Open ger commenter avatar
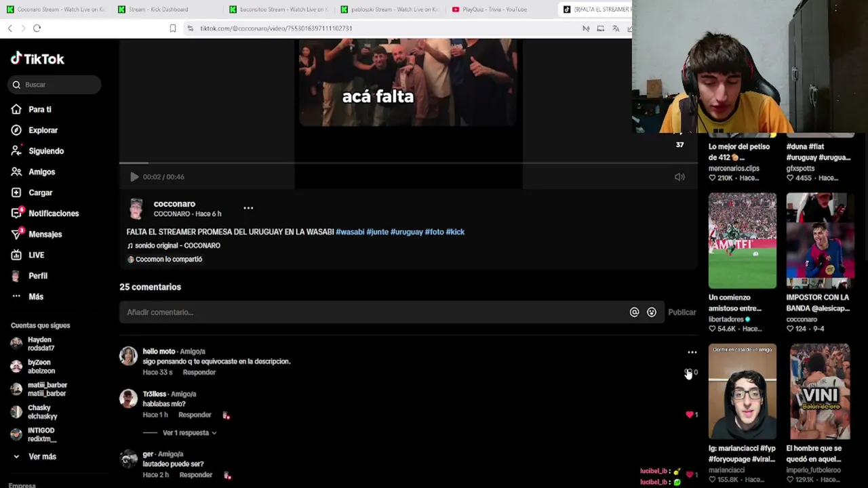This screenshot has width=868, height=488. coord(128,459)
